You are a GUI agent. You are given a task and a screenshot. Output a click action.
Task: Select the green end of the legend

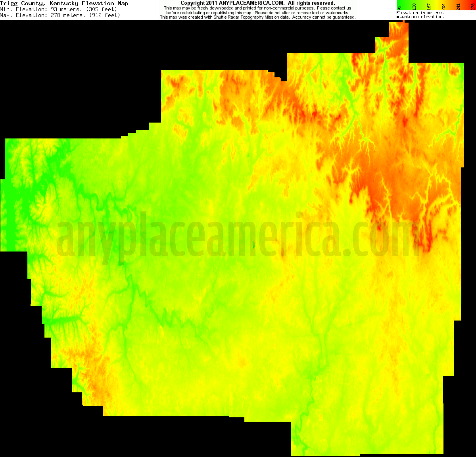(x=399, y=3)
